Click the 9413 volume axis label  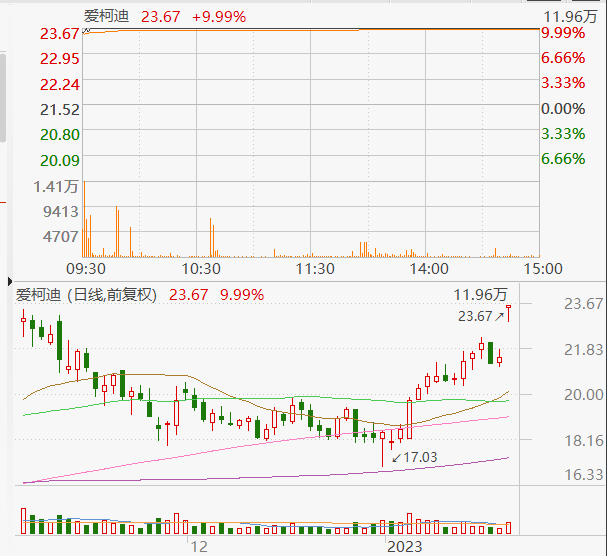pyautogui.click(x=61, y=211)
